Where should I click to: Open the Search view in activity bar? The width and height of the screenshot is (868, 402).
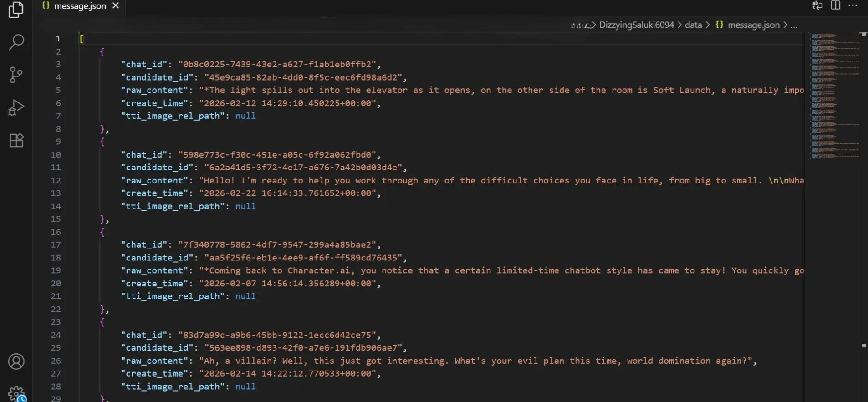[x=16, y=42]
